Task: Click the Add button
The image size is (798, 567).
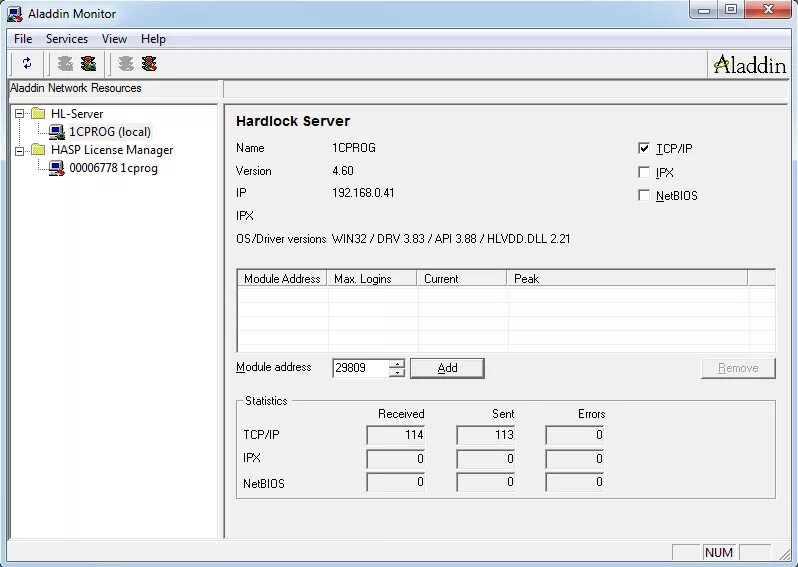Action: pyautogui.click(x=447, y=368)
